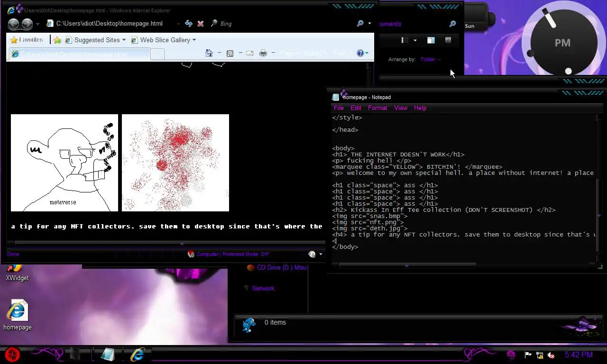Click the Action Center flag tray icon

click(x=528, y=355)
